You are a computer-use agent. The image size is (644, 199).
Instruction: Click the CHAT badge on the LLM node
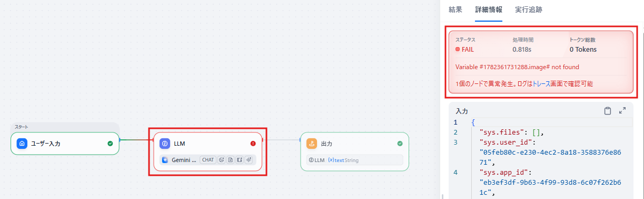[x=208, y=160]
